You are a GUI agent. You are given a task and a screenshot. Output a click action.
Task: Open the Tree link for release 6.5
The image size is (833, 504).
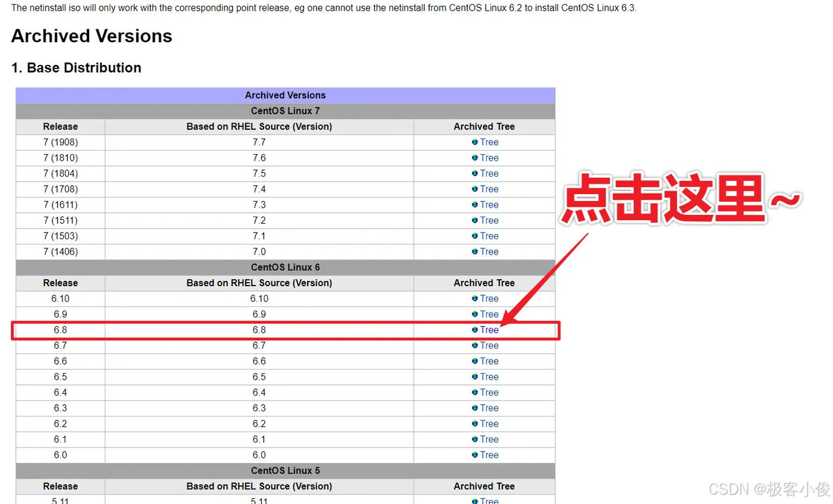tap(489, 377)
